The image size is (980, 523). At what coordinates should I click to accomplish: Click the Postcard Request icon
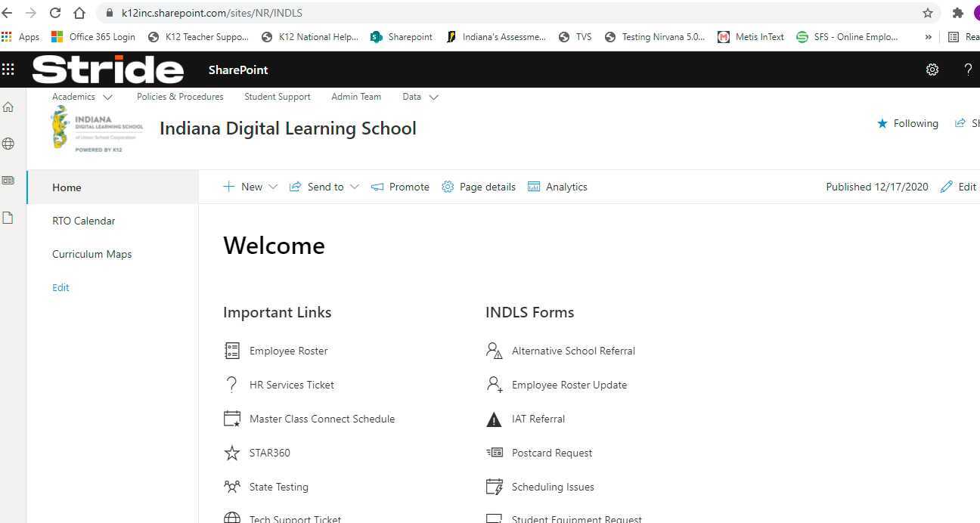pos(494,453)
